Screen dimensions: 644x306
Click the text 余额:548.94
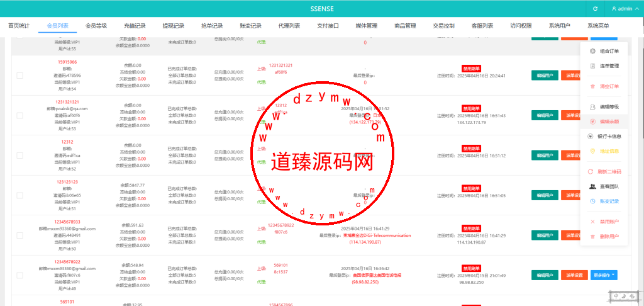click(133, 265)
